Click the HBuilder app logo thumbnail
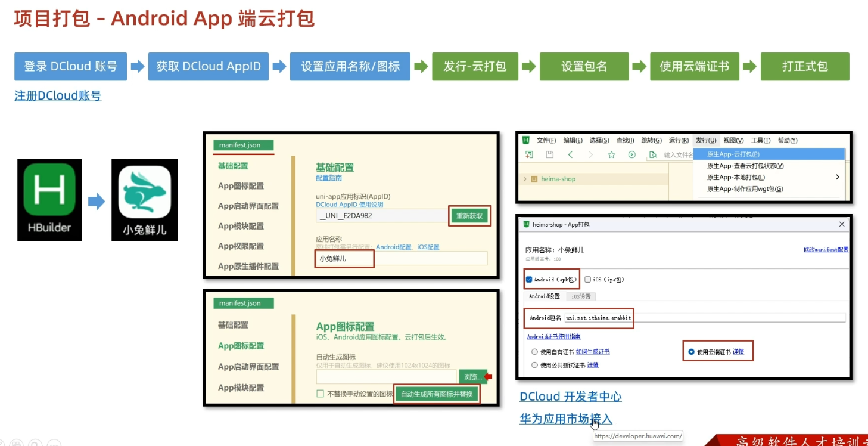The height and width of the screenshot is (446, 868). (x=49, y=200)
